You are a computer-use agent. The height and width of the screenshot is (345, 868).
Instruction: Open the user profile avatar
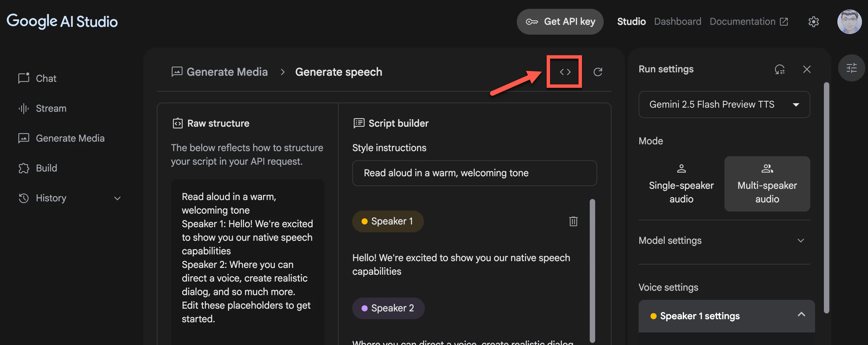point(849,22)
